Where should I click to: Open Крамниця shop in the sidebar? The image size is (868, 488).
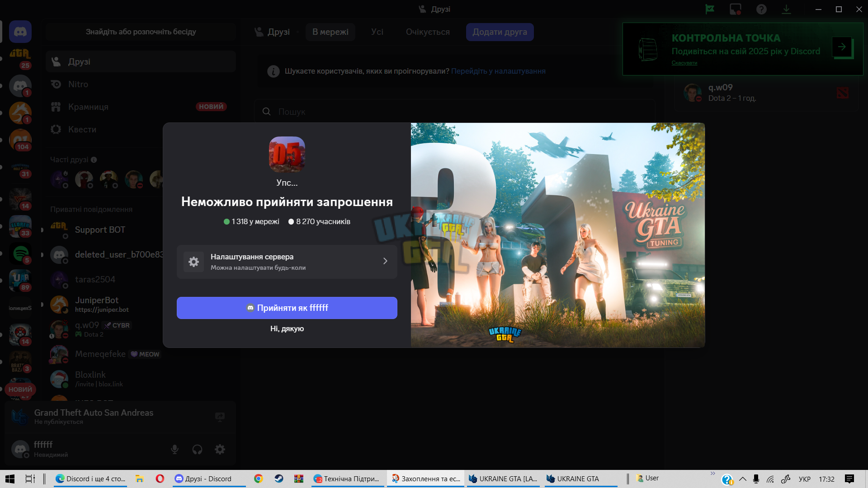click(x=141, y=107)
